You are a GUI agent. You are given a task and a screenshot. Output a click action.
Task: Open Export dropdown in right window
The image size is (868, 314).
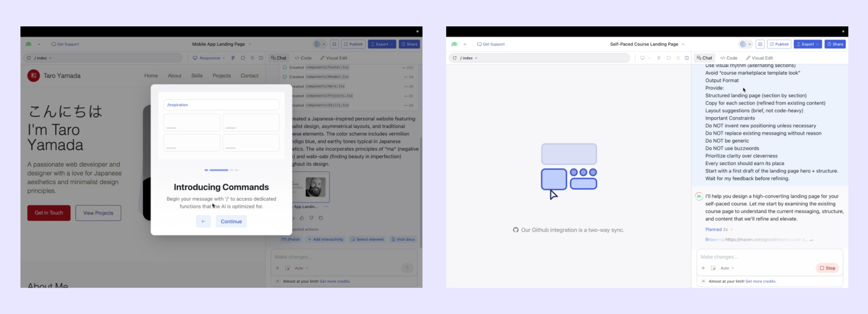pos(808,44)
